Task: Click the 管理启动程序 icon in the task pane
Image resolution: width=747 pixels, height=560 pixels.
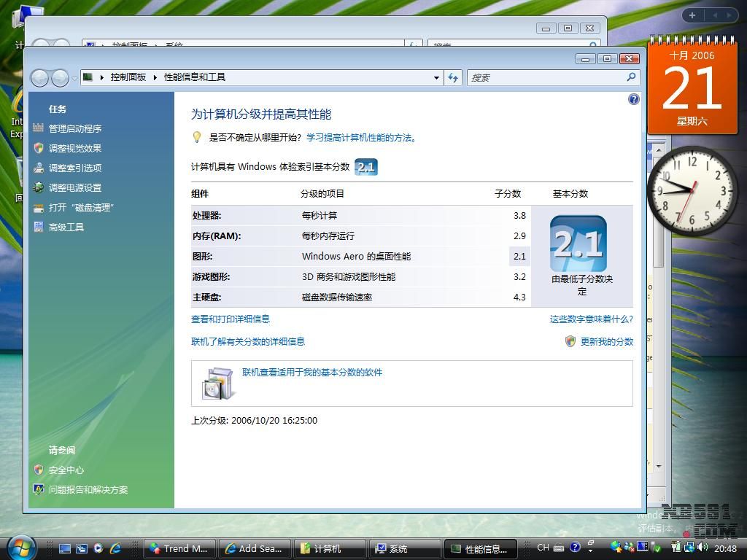Action: pyautogui.click(x=39, y=128)
